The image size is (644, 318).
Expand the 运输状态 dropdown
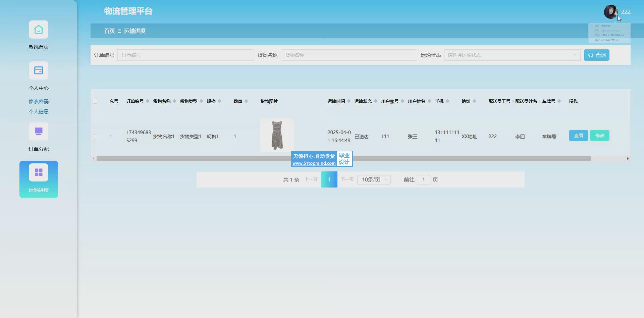[512, 55]
